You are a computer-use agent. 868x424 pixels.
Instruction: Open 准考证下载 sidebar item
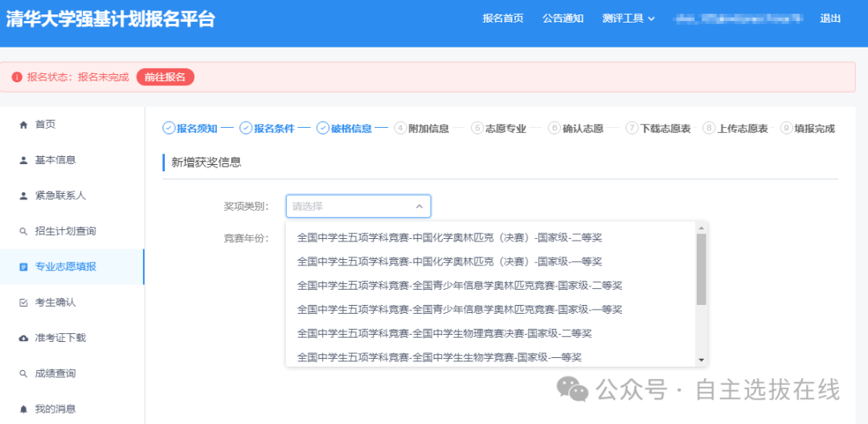pos(72,338)
